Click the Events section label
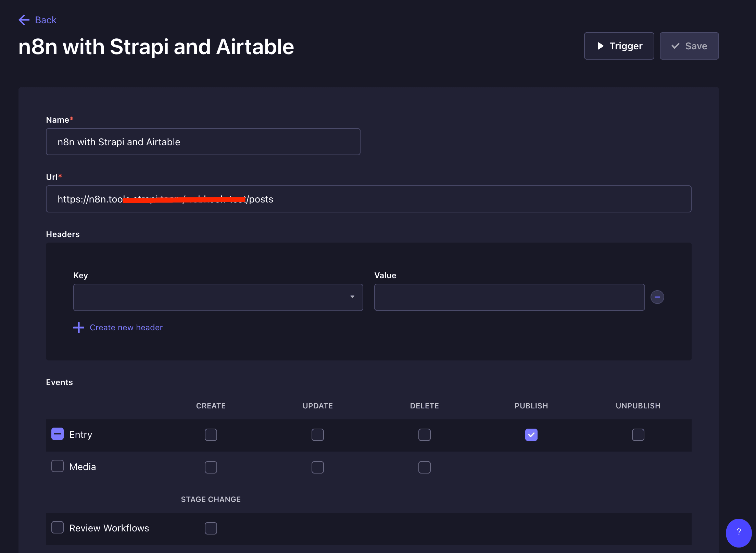Screen dimensions: 756x553 coord(60,382)
